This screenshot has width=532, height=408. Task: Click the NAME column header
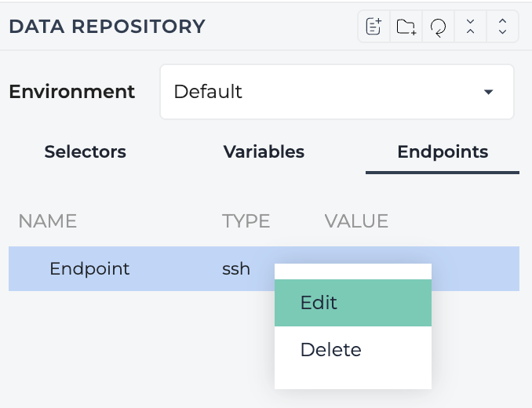(48, 221)
